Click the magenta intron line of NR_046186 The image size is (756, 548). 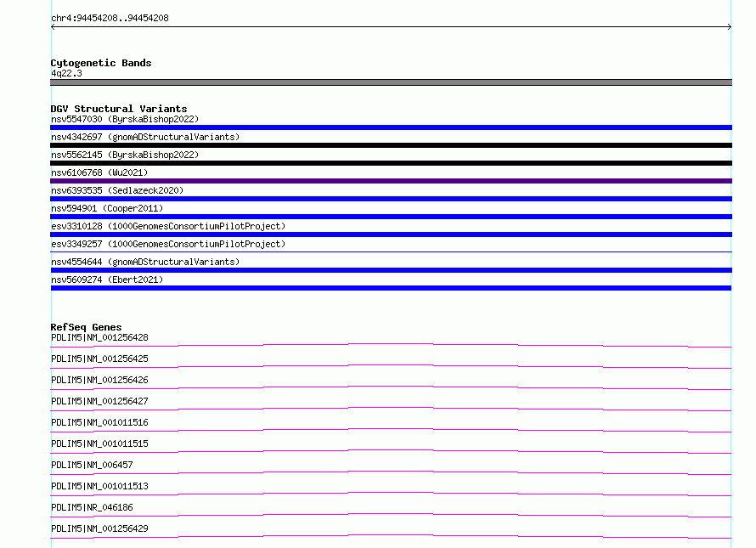click(x=391, y=515)
